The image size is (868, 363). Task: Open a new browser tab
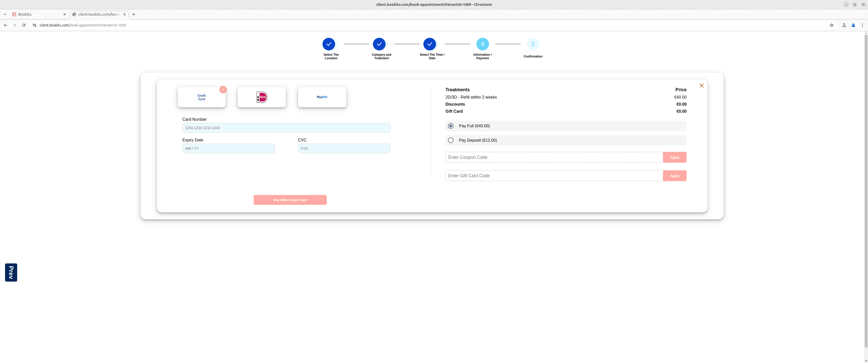point(134,14)
